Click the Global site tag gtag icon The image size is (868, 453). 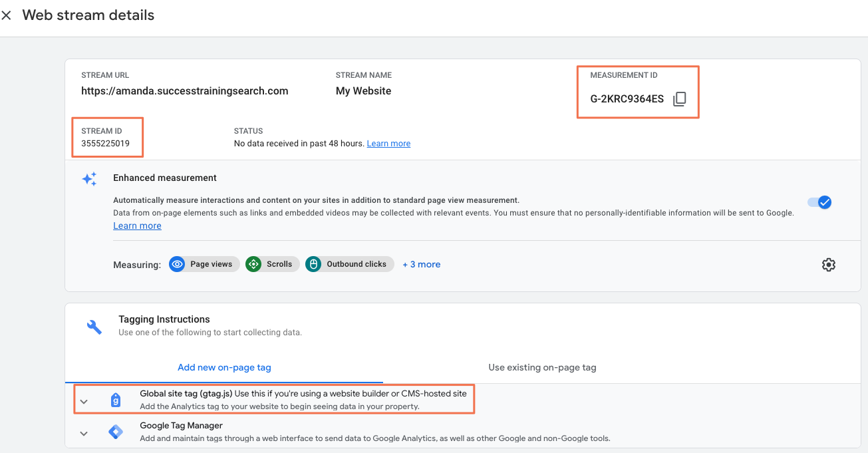116,400
